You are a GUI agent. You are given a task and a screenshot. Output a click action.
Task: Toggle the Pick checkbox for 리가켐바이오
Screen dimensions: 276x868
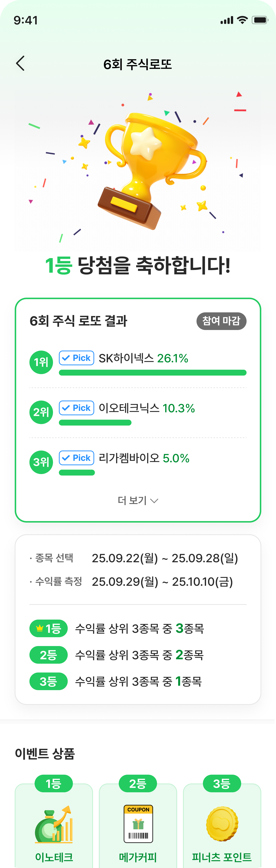[x=77, y=458]
